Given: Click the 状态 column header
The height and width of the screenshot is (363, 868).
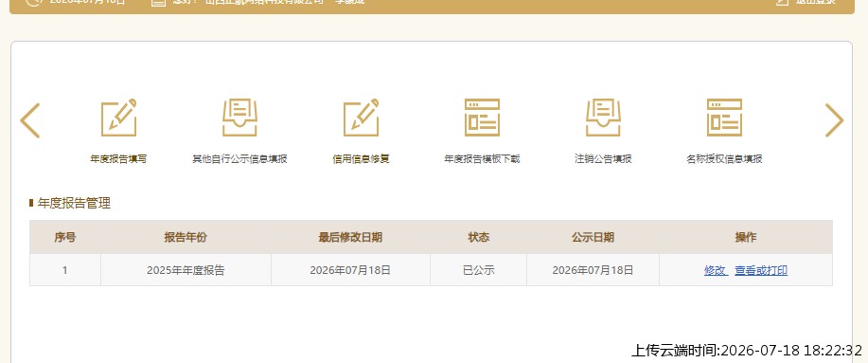Looking at the screenshot, I should (x=478, y=237).
